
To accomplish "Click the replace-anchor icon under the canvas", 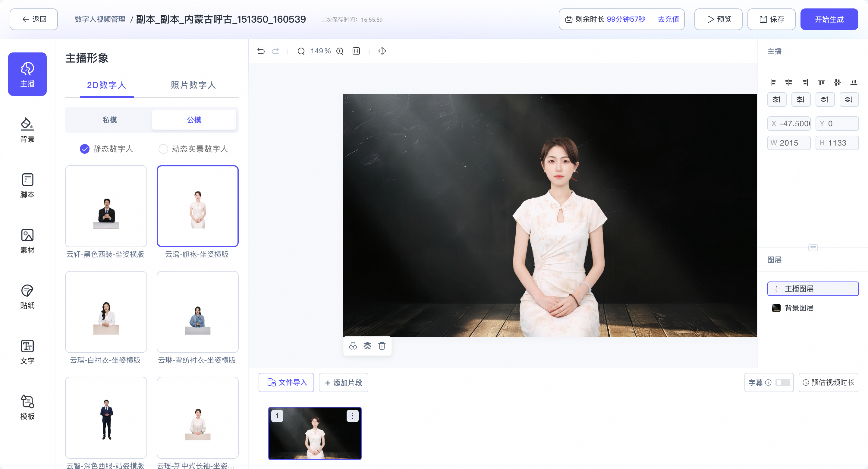I will click(353, 346).
